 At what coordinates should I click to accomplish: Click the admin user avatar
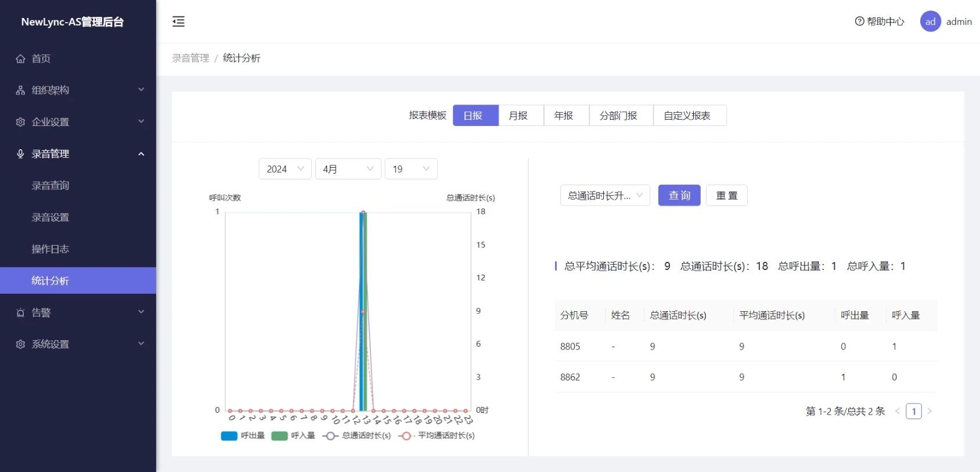930,21
